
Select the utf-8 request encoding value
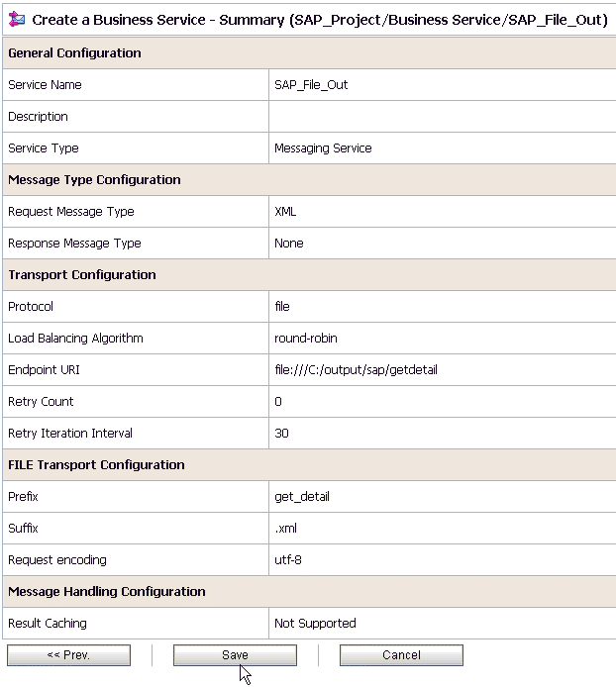pos(288,560)
